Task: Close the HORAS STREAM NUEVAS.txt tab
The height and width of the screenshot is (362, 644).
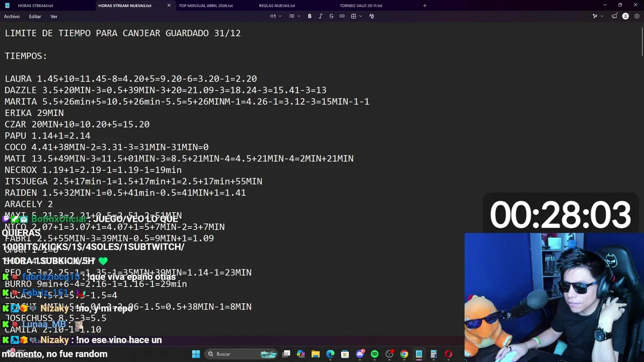Action: coord(169,6)
